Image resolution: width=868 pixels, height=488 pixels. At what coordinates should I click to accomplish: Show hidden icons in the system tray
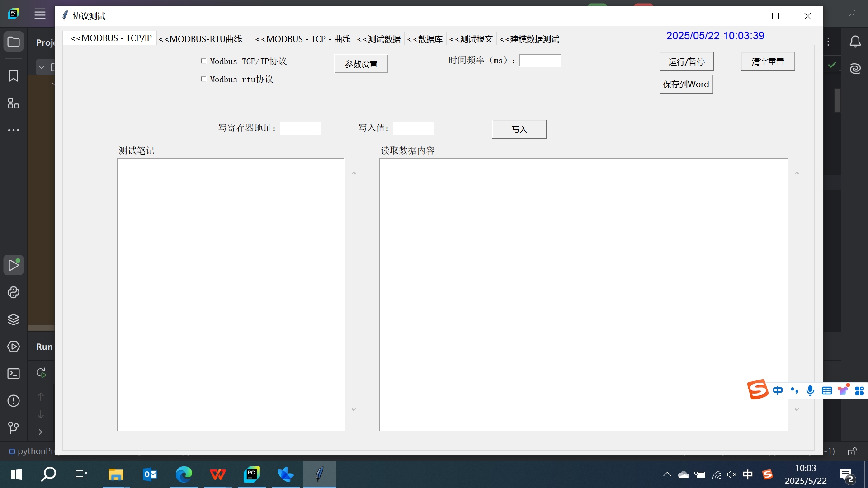(x=667, y=474)
